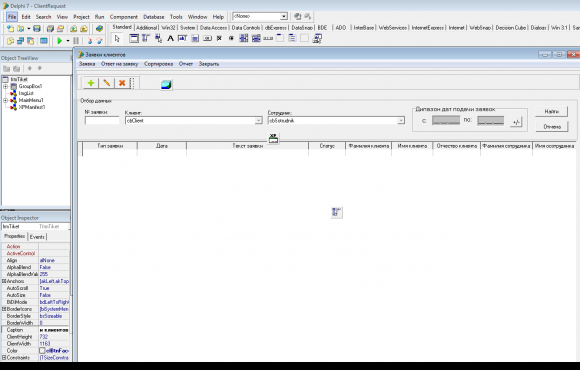
Task: Pick the CheckBox component in Standard palette
Action: [219, 38]
